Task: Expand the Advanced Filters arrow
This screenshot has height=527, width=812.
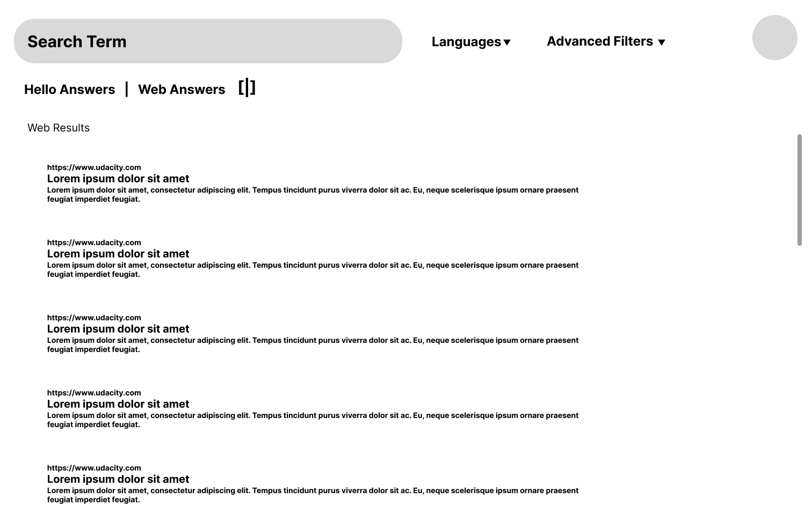Action: (662, 42)
